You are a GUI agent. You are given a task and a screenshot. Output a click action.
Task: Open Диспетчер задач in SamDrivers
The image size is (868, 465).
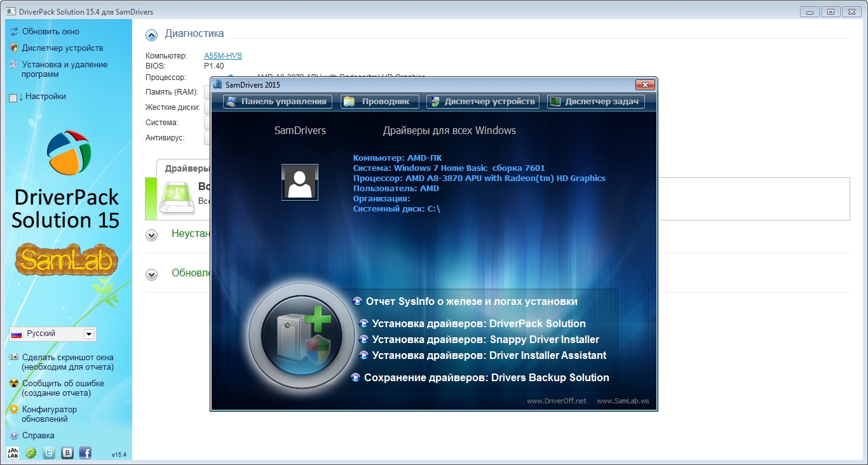[596, 102]
